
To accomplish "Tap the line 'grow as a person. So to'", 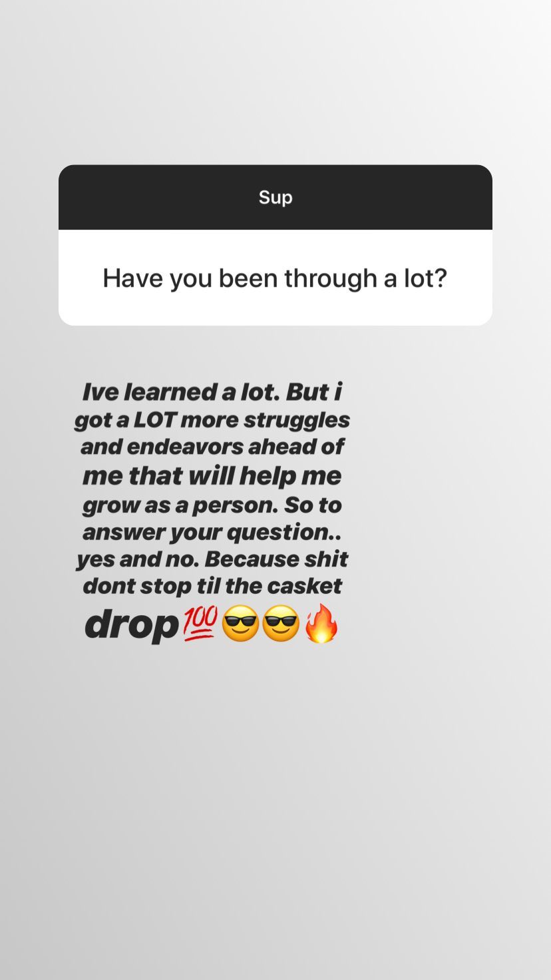I will click(x=212, y=505).
